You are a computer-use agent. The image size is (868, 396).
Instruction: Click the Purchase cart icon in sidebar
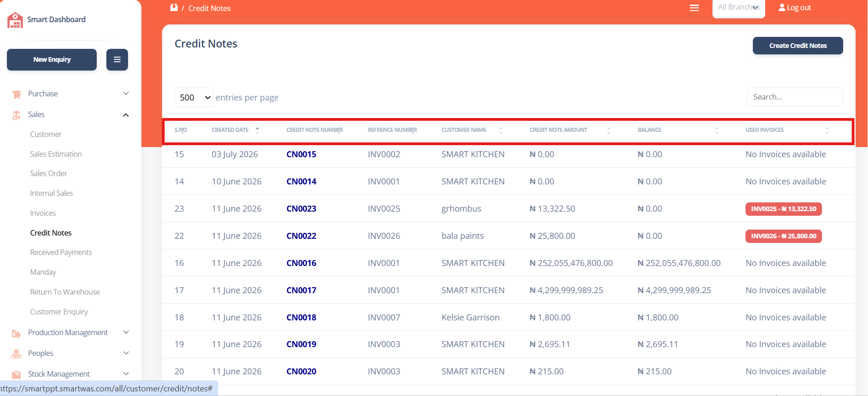(17, 94)
